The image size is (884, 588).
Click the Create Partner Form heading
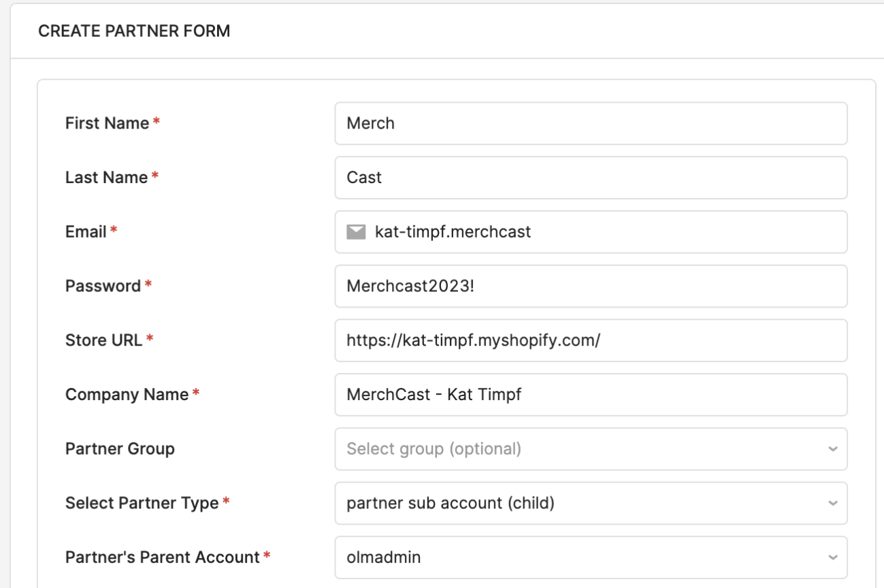coord(134,31)
